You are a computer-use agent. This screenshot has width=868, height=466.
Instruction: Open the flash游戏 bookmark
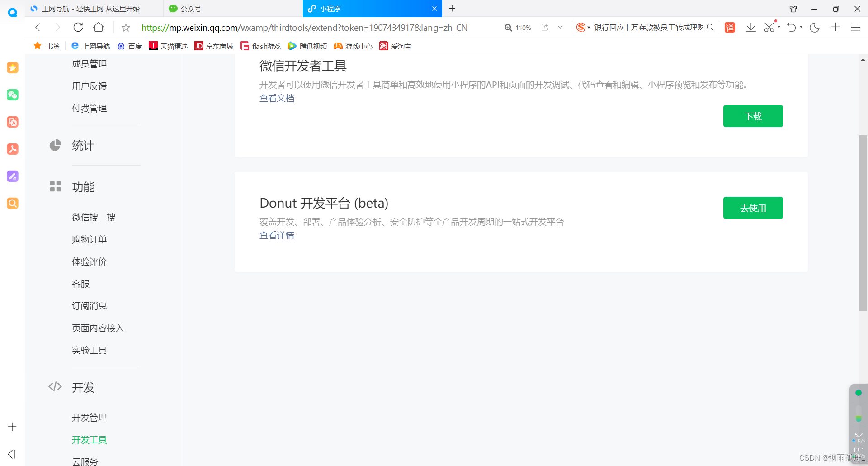coord(260,46)
